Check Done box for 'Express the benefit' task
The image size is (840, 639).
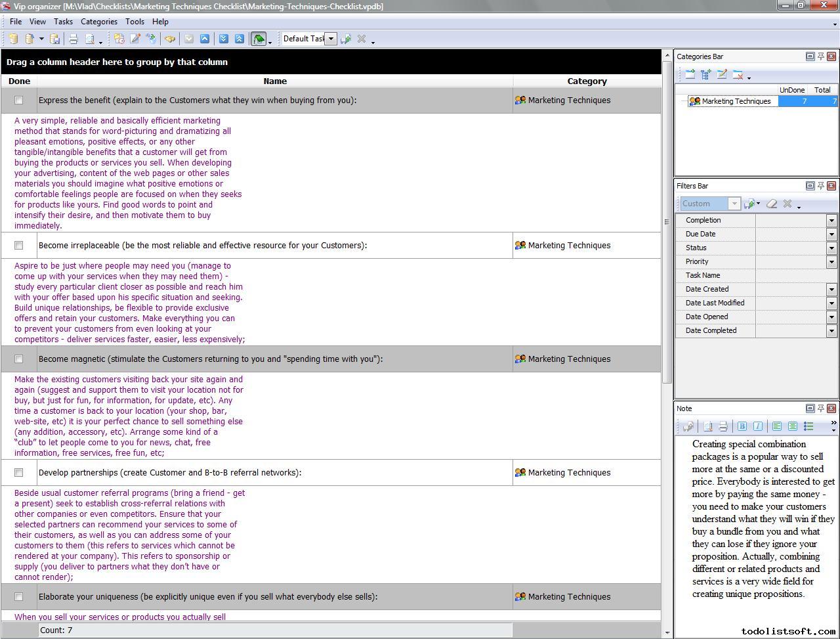pos(19,100)
